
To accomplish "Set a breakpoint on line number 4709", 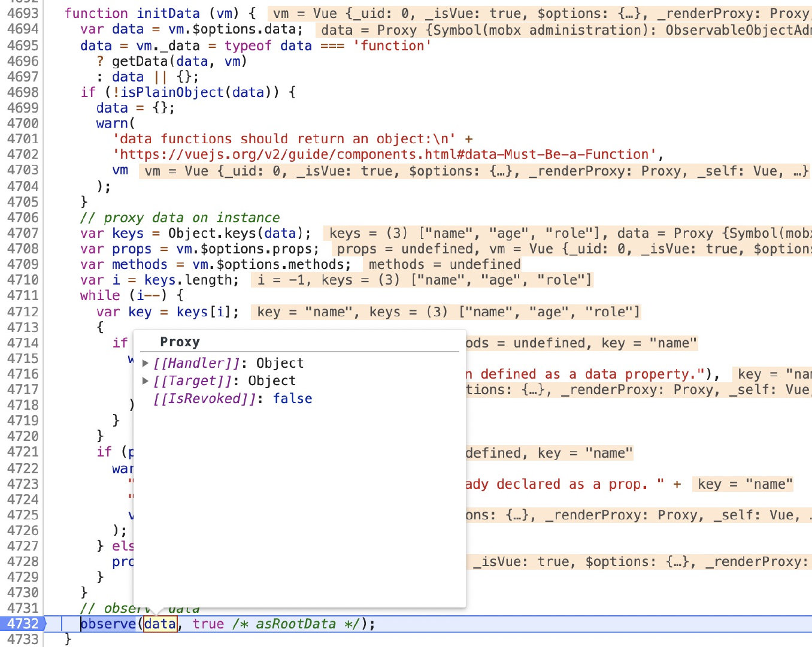I will pos(22,264).
